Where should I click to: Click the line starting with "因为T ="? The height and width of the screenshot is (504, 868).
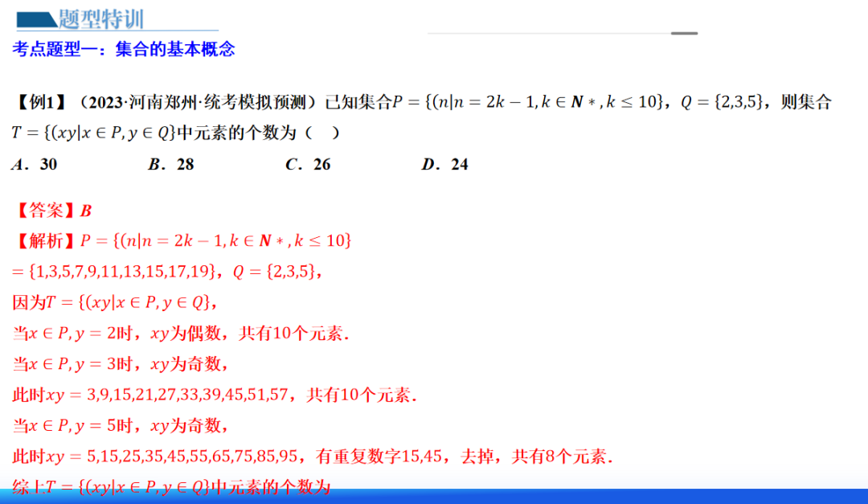(x=115, y=302)
